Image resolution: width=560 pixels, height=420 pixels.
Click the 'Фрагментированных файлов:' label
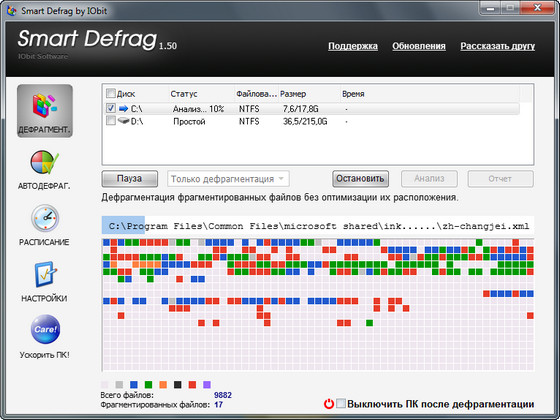pyautogui.click(x=155, y=405)
